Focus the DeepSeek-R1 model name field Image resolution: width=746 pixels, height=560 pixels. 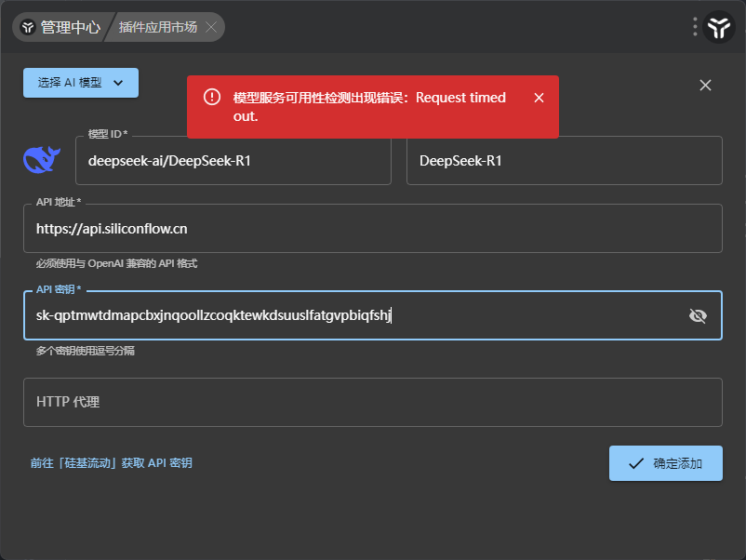(x=564, y=161)
